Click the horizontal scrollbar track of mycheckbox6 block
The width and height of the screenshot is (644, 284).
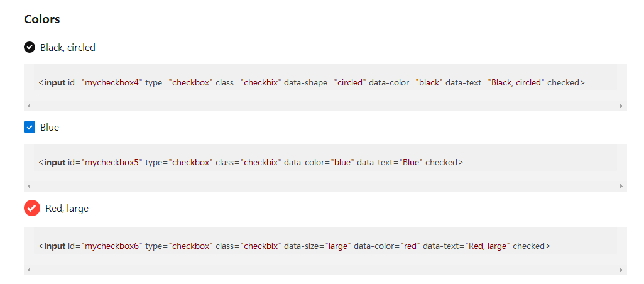click(x=325, y=270)
